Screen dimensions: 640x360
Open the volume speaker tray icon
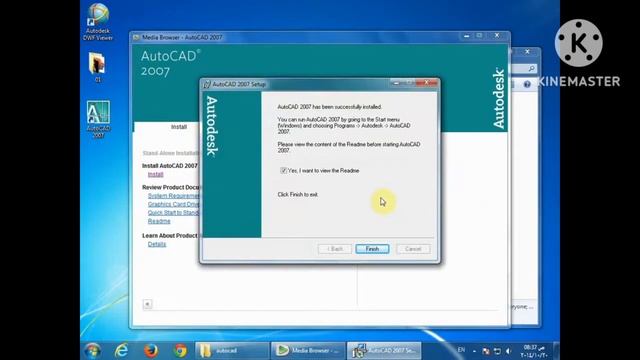(x=509, y=351)
